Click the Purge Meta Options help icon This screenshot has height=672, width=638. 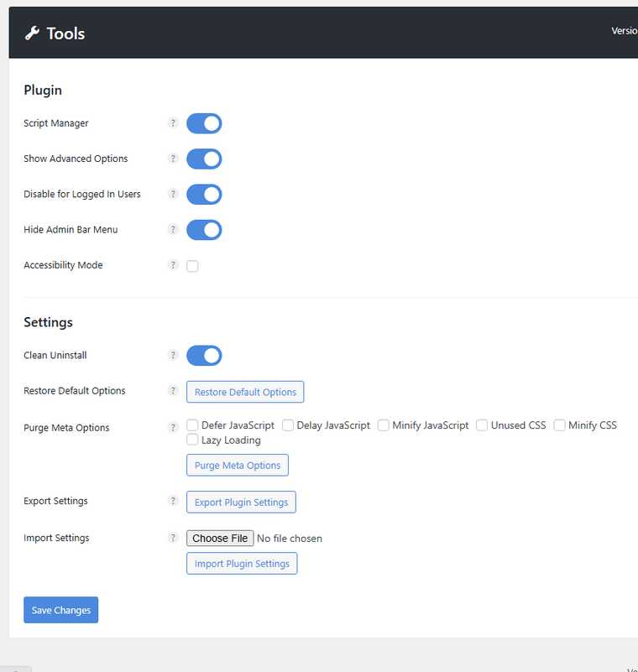point(173,427)
